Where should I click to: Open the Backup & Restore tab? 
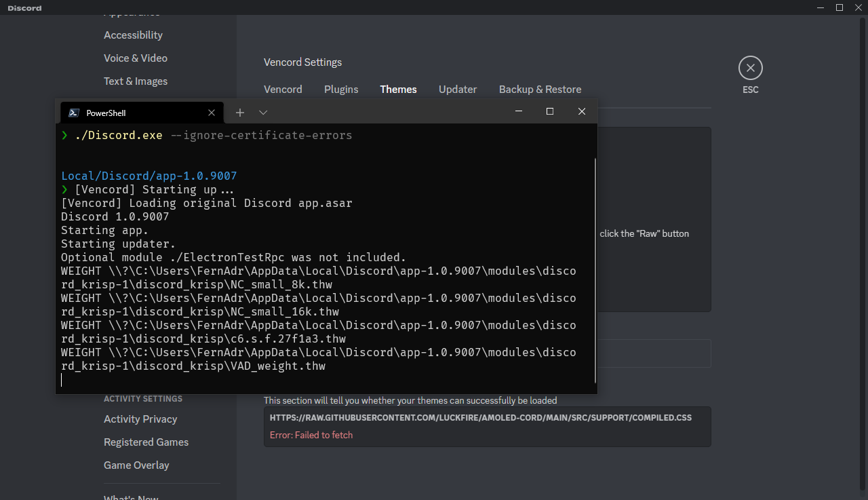click(x=540, y=90)
